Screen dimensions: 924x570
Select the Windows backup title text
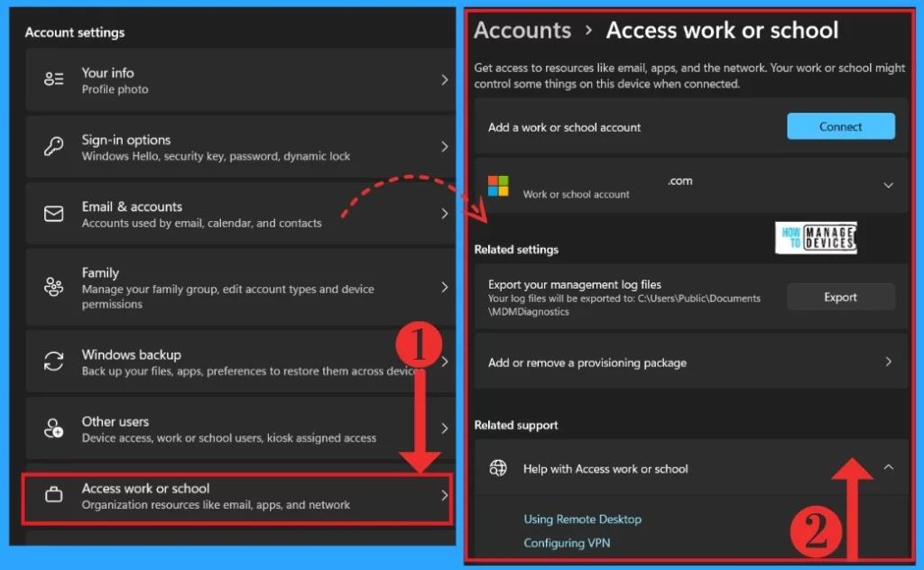(132, 355)
